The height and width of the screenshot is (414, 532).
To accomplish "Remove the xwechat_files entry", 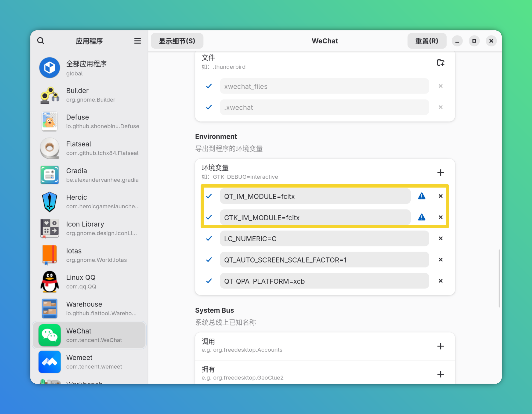I will pyautogui.click(x=440, y=86).
